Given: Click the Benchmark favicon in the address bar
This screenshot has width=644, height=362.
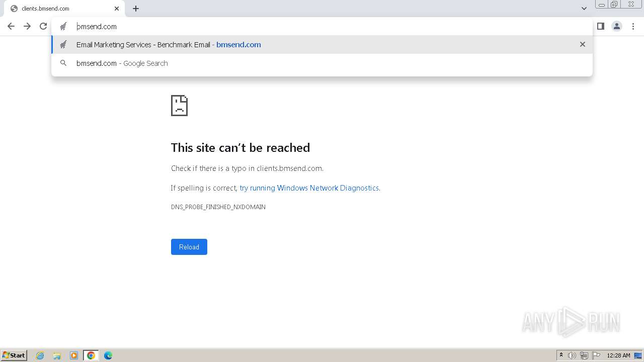Looking at the screenshot, I should 63,27.
